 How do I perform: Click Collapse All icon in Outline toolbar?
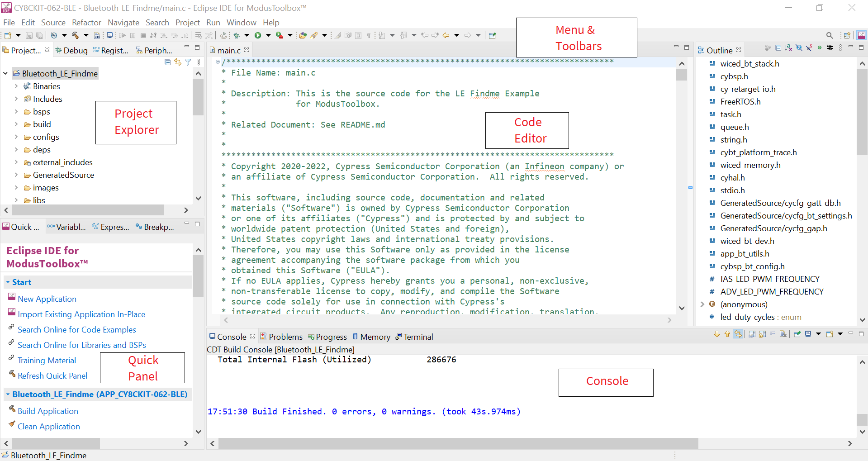click(778, 48)
